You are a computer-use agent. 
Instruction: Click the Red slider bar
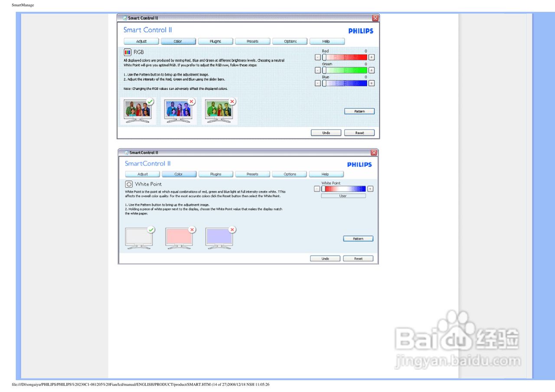click(x=345, y=57)
